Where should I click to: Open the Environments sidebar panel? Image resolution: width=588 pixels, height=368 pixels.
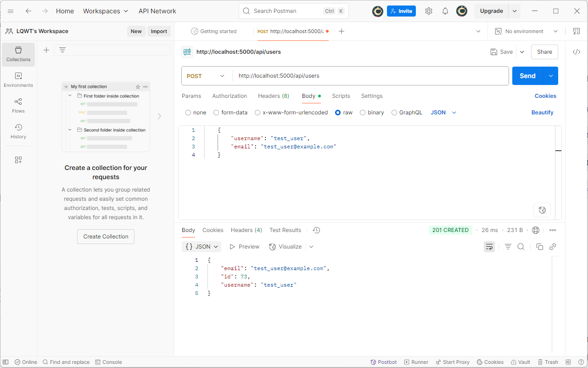coord(18,80)
